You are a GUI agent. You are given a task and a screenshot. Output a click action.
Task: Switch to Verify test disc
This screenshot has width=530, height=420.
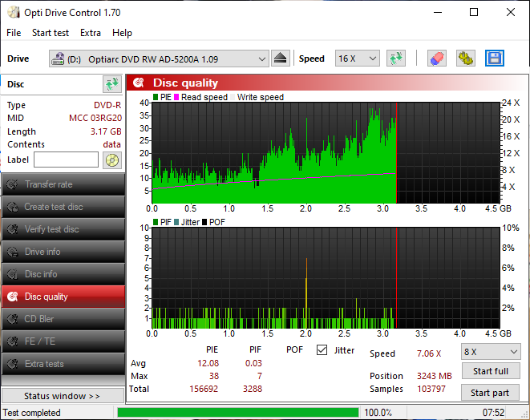[63, 229]
